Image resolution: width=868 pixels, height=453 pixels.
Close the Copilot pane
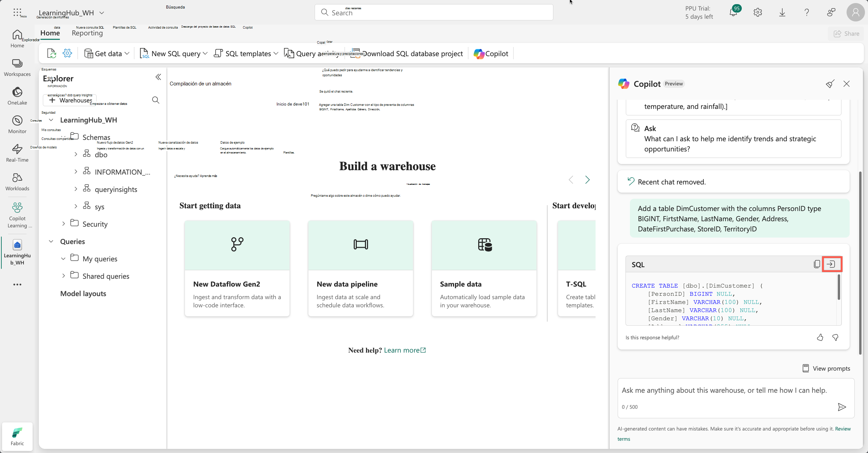click(847, 84)
